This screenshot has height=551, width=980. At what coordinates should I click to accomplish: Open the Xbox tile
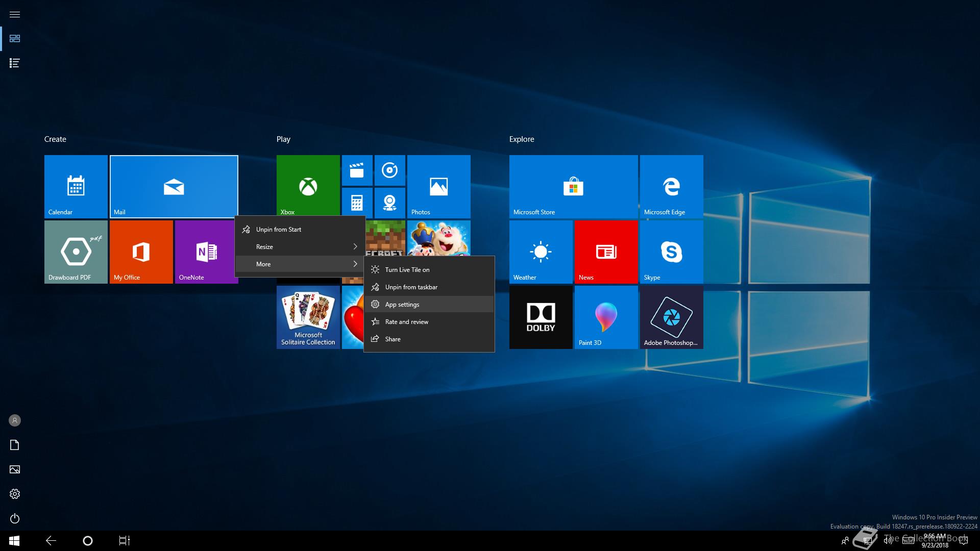tap(308, 186)
